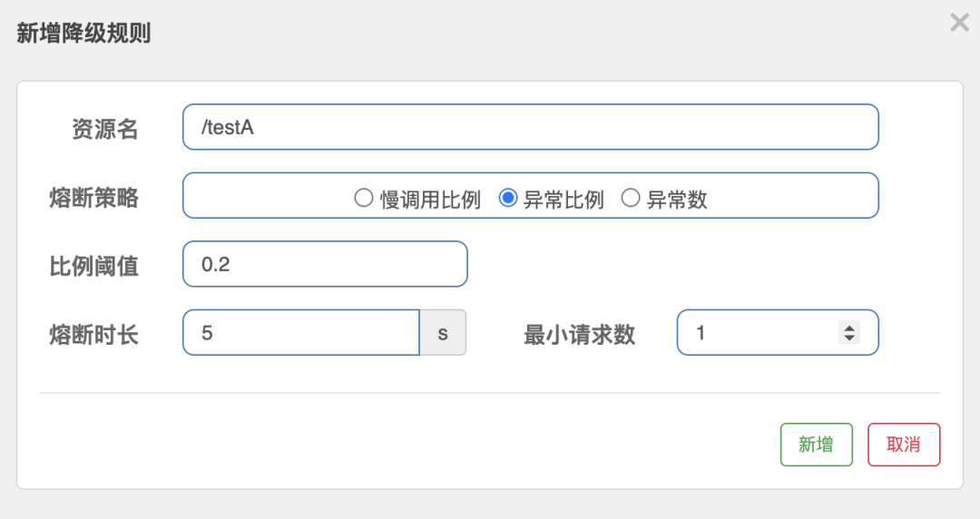Click the 's' seconds unit addon

[x=443, y=333]
